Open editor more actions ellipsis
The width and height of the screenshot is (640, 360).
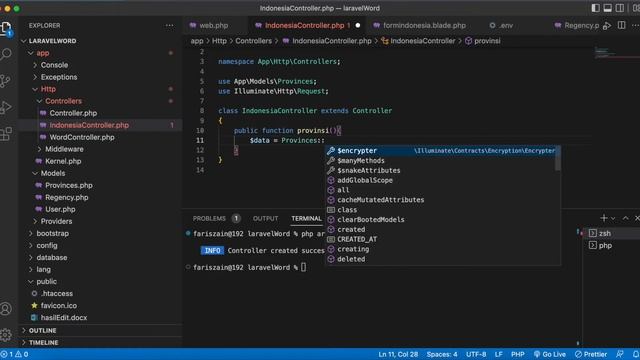(x=635, y=25)
